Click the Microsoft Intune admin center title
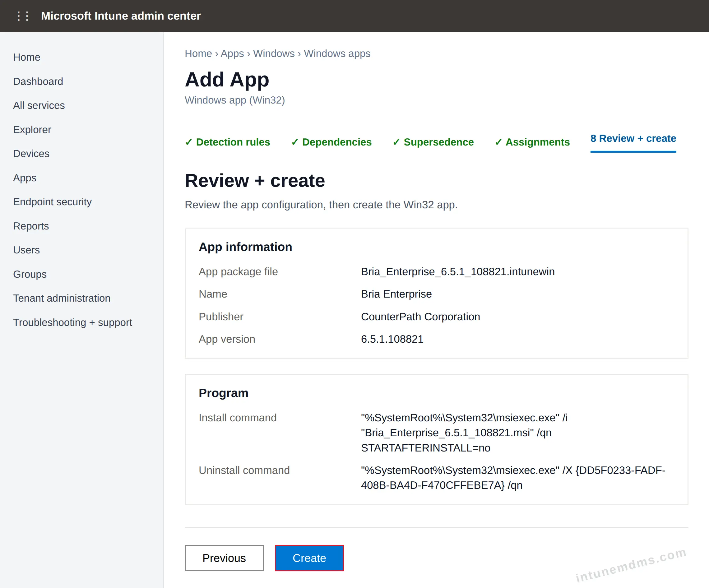This screenshot has height=588, width=709. click(x=121, y=16)
